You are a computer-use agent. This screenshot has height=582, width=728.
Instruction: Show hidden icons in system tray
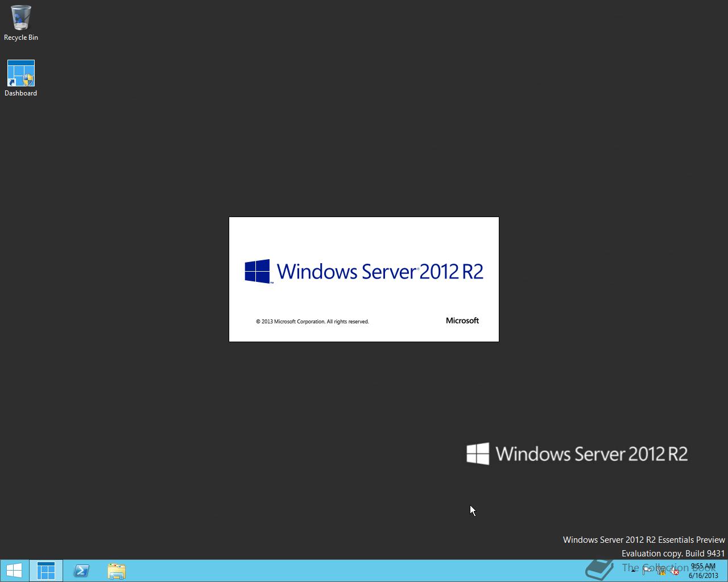point(633,571)
